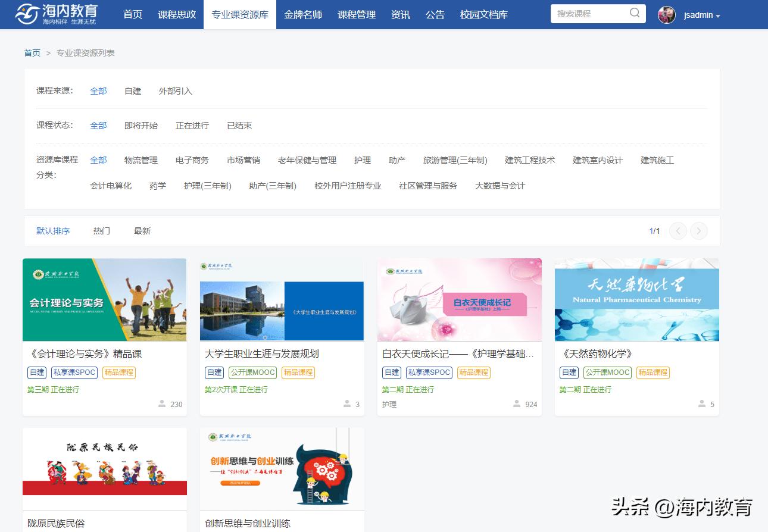The width and height of the screenshot is (768, 532).
Task: Sort courses by 热门
Action: coord(101,231)
